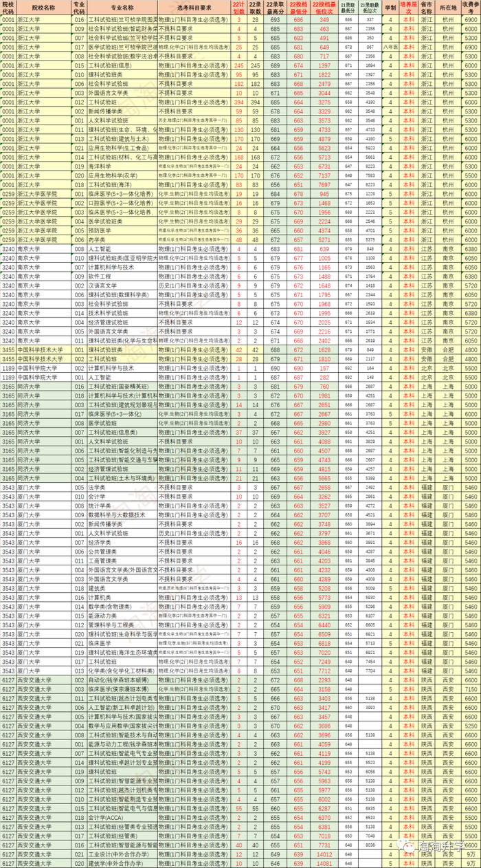Image resolution: width=481 pixels, height=868 pixels.
Task: Select the 软件工程 cell for 南京大学
Action: point(122,276)
